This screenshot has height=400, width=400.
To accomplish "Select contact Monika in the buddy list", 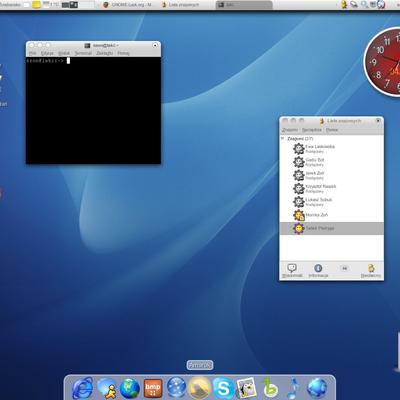I will tap(332, 215).
